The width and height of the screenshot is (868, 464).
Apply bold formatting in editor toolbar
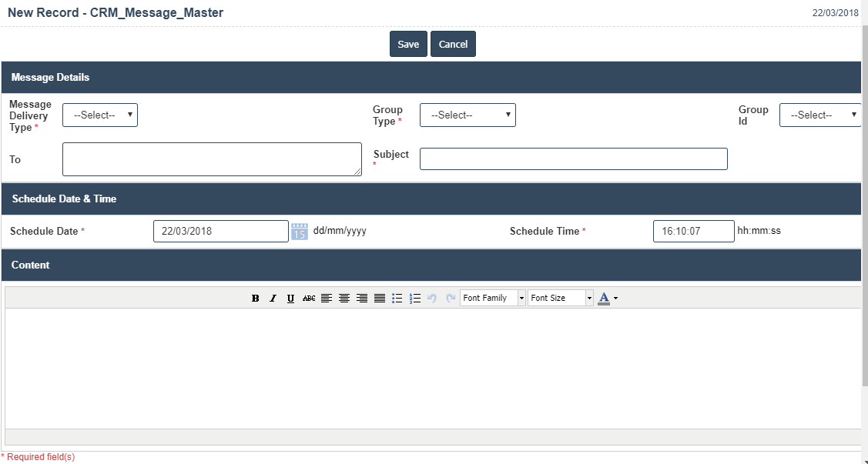pos(255,298)
